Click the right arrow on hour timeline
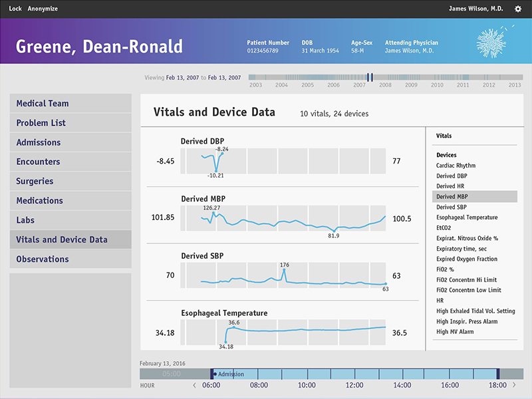 coord(511,385)
